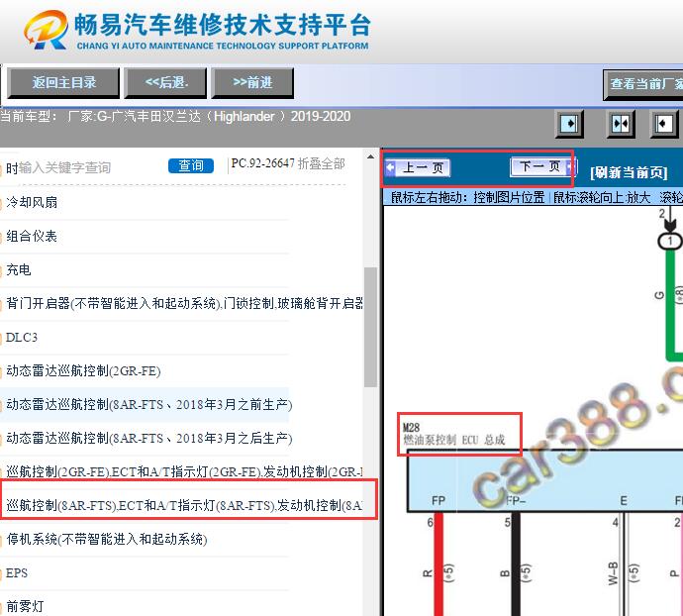Image resolution: width=683 pixels, height=616 pixels.
Task: Open the 充电 tree entry
Action: (18, 269)
